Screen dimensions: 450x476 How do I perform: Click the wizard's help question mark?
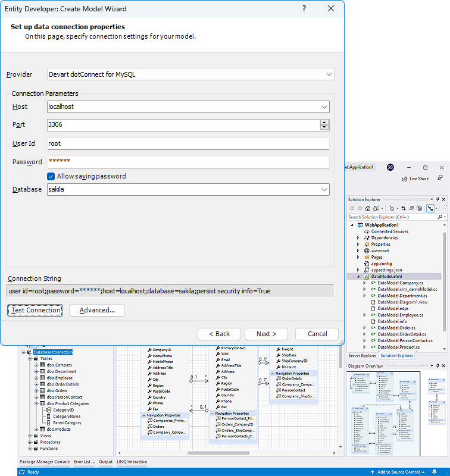pos(304,8)
